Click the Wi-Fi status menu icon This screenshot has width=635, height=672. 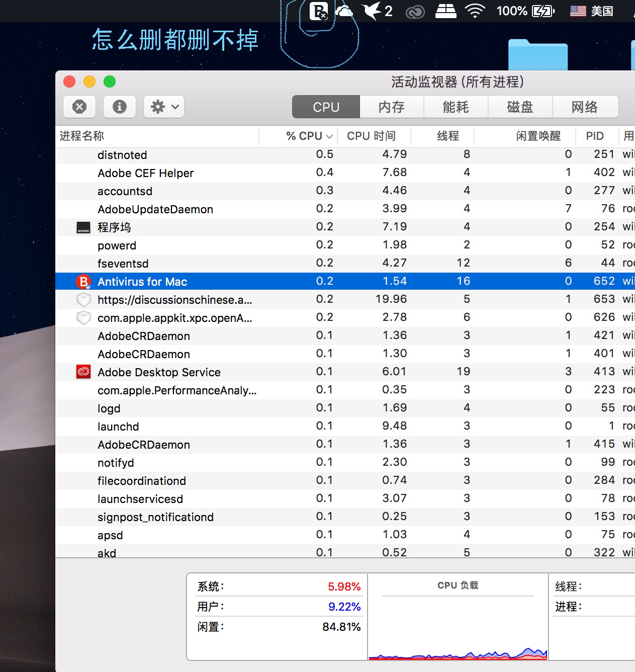475,11
